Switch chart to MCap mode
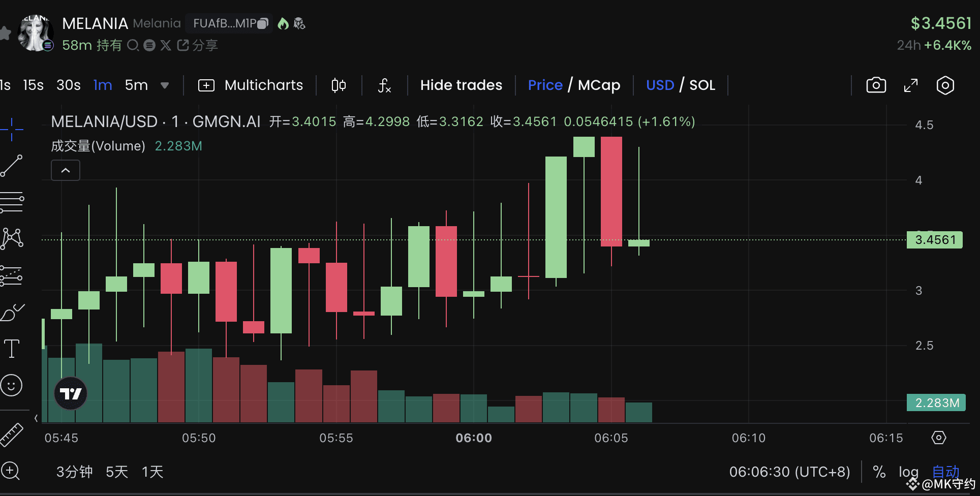The width and height of the screenshot is (980, 496). pyautogui.click(x=599, y=85)
